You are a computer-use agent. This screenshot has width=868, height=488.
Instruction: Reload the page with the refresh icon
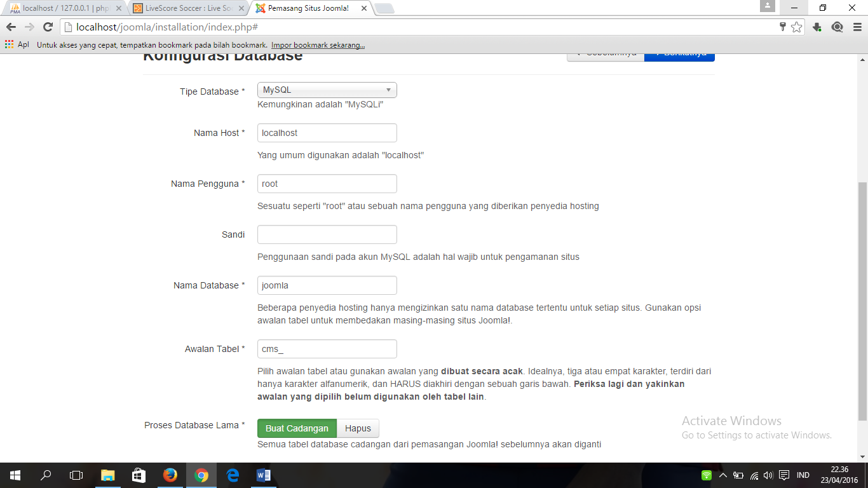point(48,27)
